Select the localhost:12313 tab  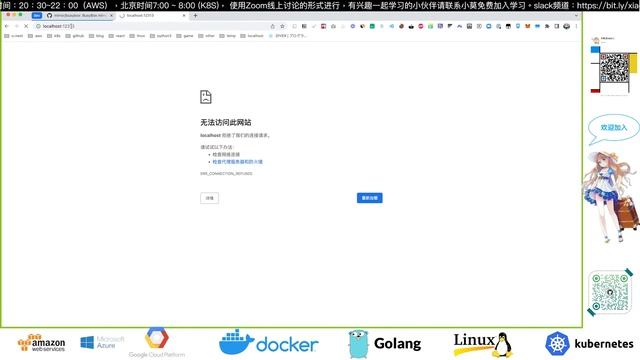(x=151, y=16)
